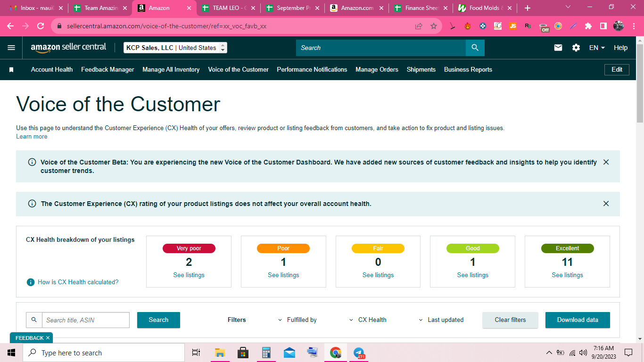Open Shipments in favorites bar
Screen dimensions: 644x362
pos(421,70)
